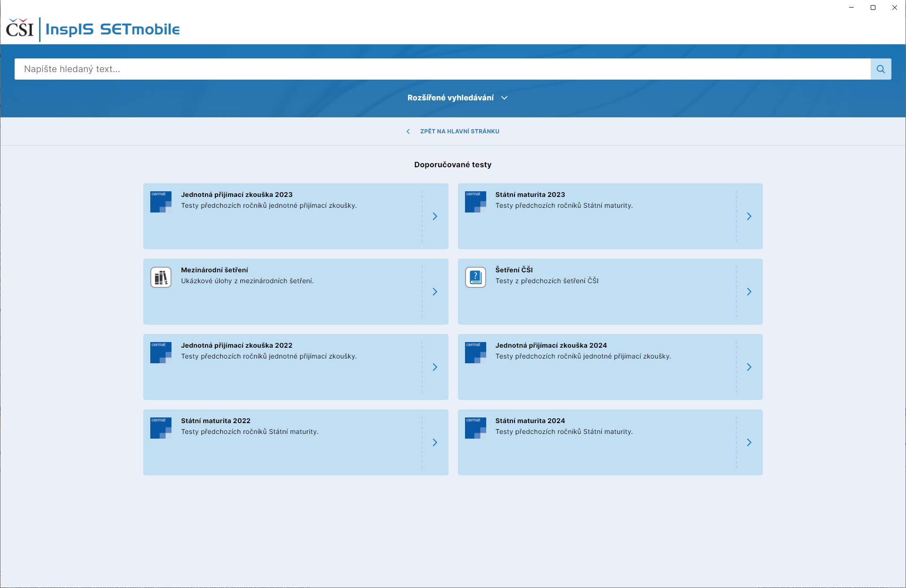Open Státní maturita 2022 title
The width and height of the screenshot is (906, 588).
pyautogui.click(x=215, y=421)
